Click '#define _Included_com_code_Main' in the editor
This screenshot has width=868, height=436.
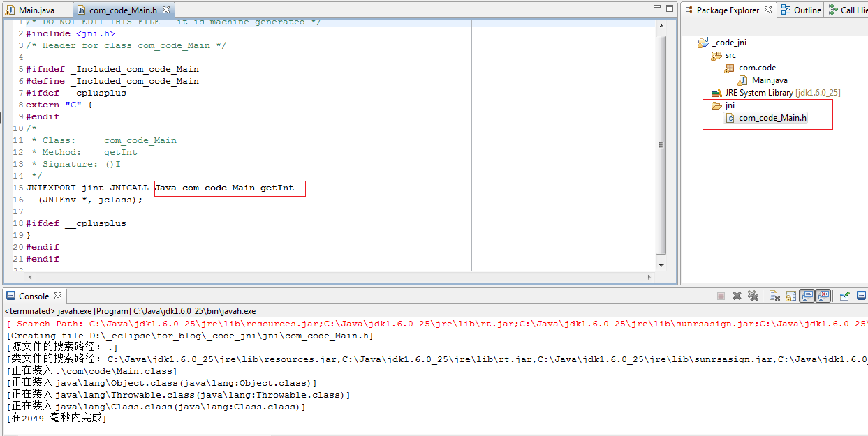pos(112,81)
